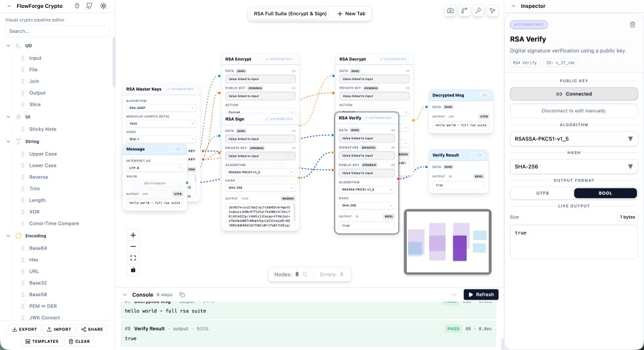Click the console drag-handle dots icon
This screenshot has height=350, width=644.
(x=454, y=295)
